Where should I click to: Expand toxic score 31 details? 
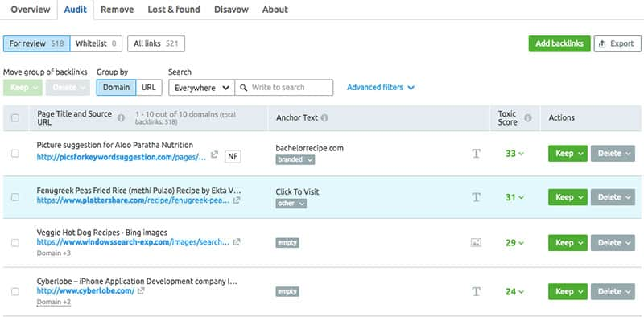click(514, 197)
